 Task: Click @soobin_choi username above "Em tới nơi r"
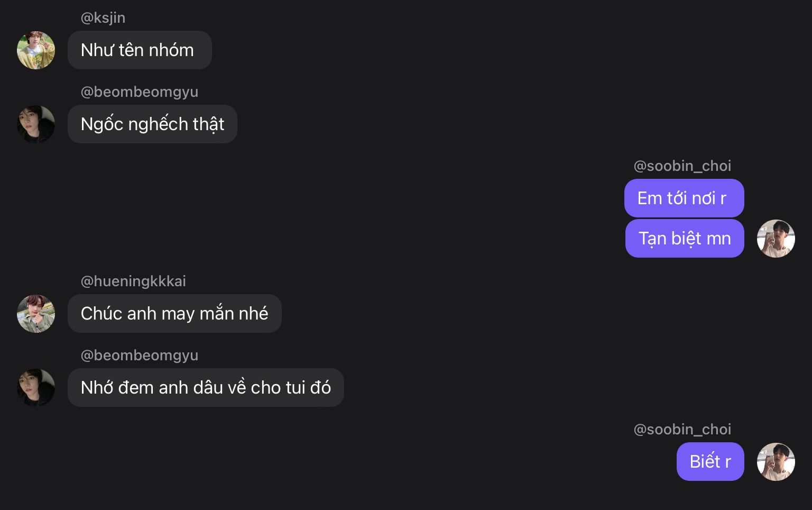coord(682,166)
